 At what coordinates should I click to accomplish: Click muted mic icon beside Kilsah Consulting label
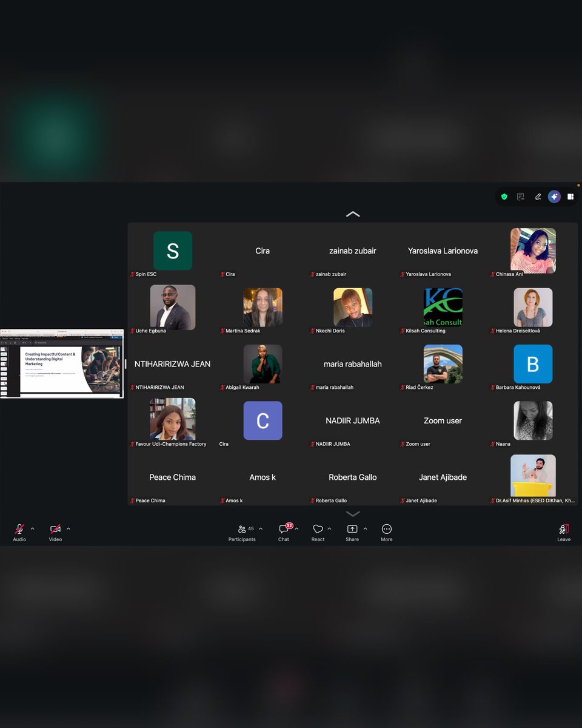coord(402,331)
